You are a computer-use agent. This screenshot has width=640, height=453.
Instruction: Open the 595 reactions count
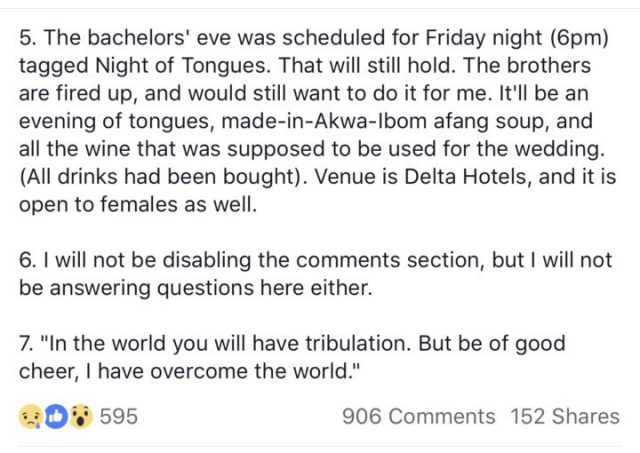pyautogui.click(x=118, y=416)
